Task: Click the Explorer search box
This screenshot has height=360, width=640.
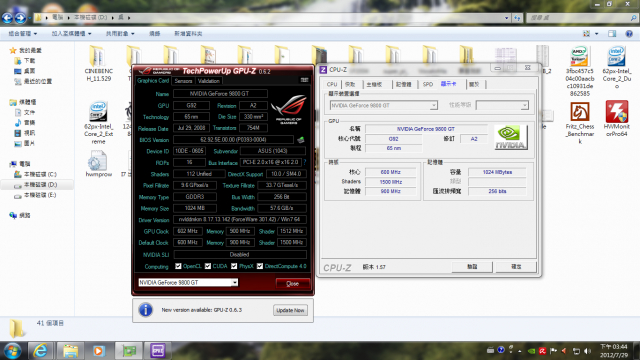Action: click(581, 18)
